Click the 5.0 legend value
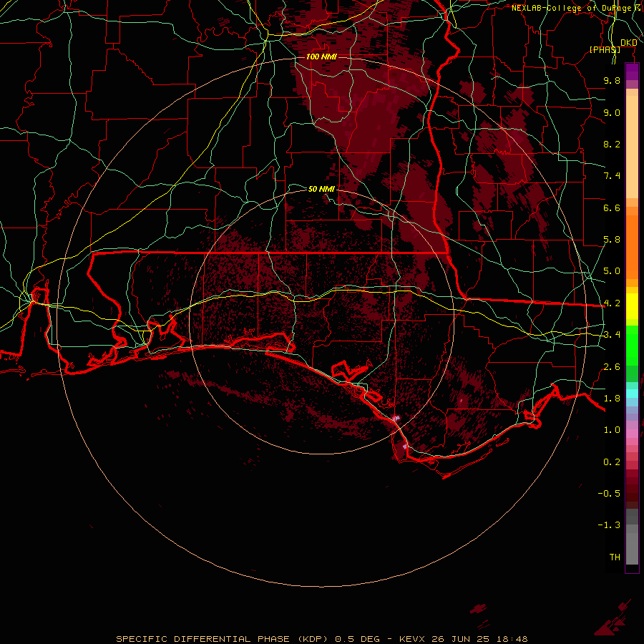The image size is (644, 644). click(x=612, y=271)
